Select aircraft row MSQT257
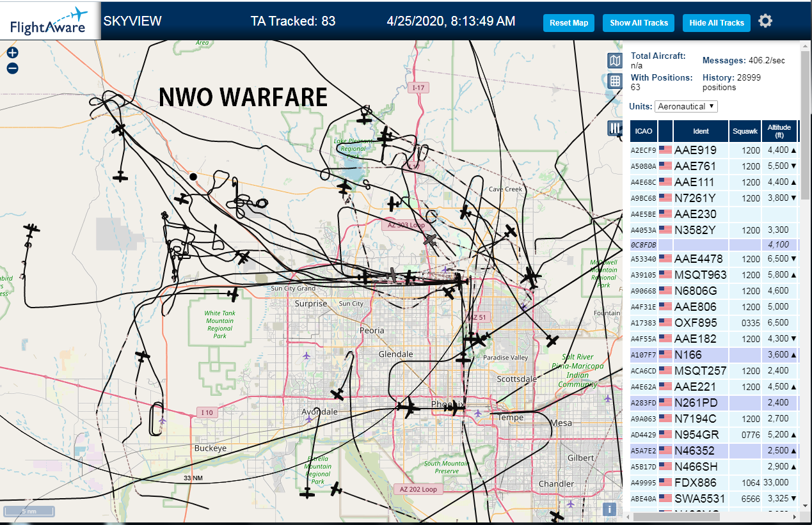The image size is (812, 525). [714, 371]
